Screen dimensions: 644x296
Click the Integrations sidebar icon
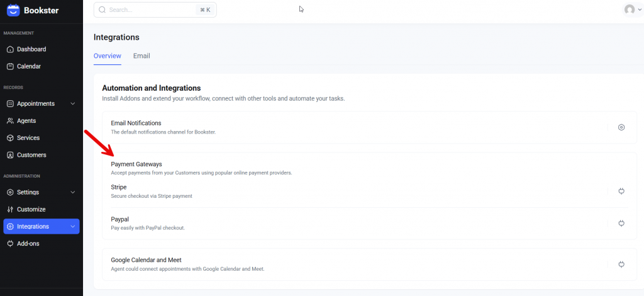point(10,227)
